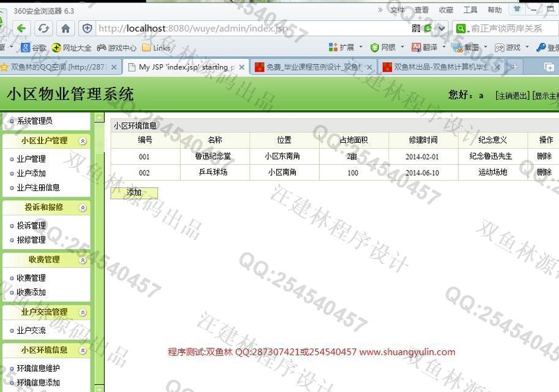Screen dimensions: 559x392
Task: Expand the 扩展 dropdown arrow
Action: [x=361, y=47]
